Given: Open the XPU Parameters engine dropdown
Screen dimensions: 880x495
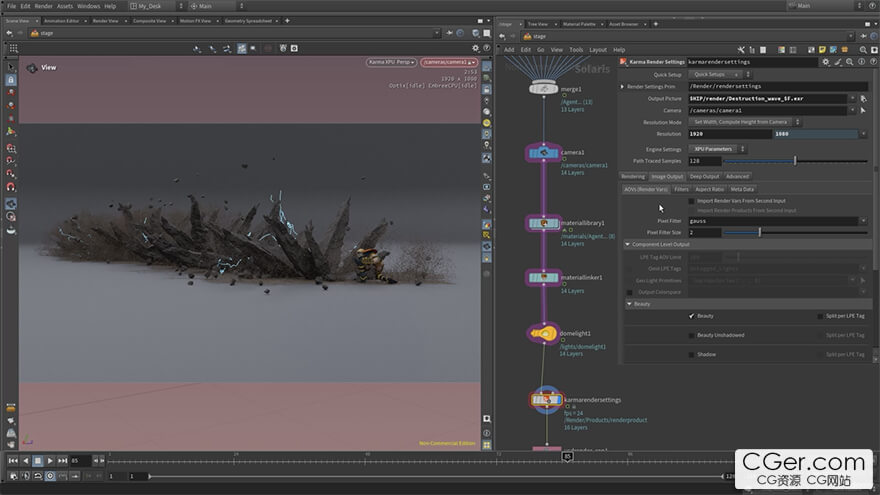Looking at the screenshot, I should pyautogui.click(x=717, y=149).
